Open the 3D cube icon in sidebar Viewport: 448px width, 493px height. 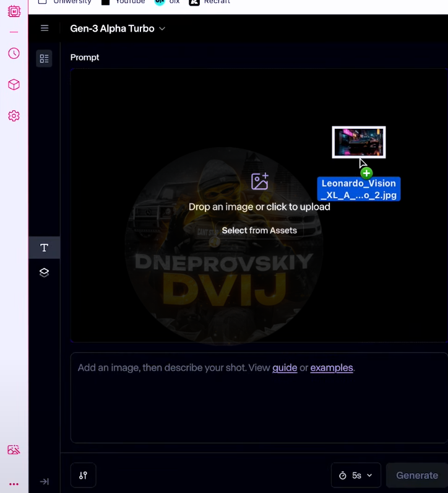pos(14,85)
